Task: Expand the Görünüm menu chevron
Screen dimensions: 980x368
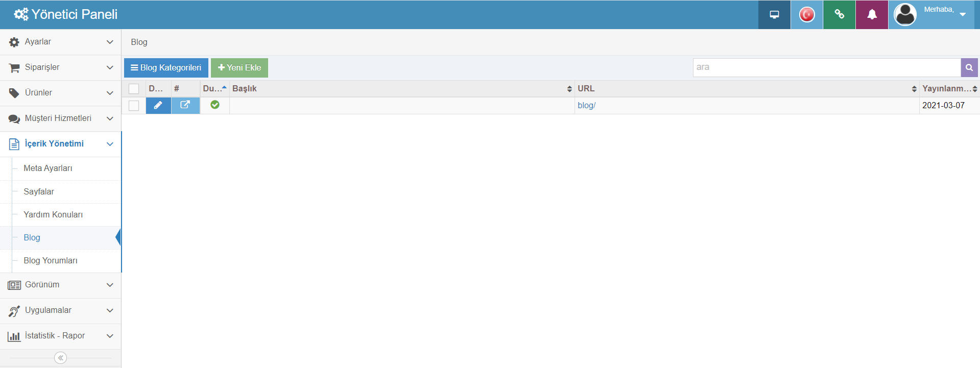Action: [110, 285]
